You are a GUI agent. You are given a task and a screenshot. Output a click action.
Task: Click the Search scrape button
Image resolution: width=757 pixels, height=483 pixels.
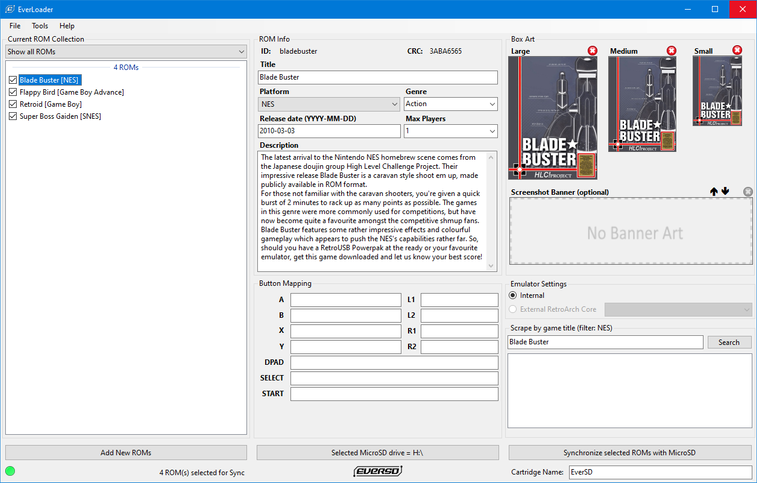click(729, 342)
